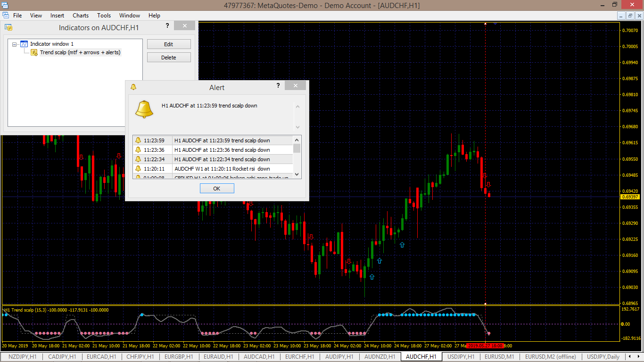Select the 11:23:36 trend scalp down alert row
The image size is (644, 362).
pos(213,150)
